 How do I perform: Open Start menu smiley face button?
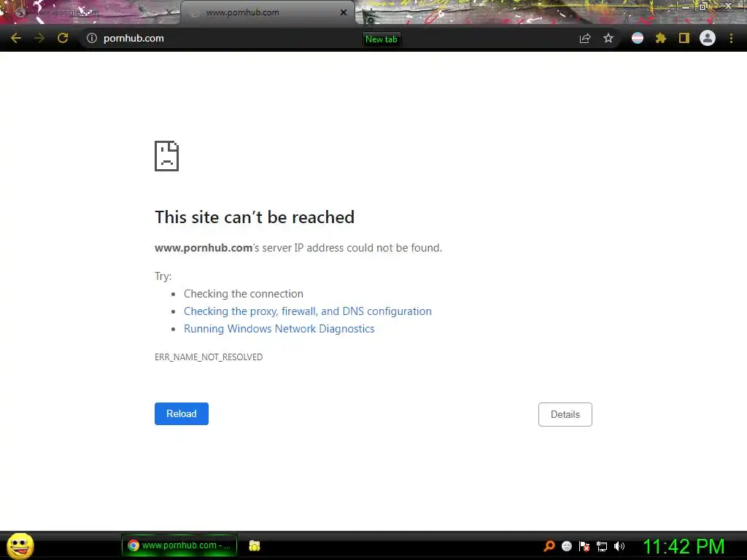click(x=20, y=545)
